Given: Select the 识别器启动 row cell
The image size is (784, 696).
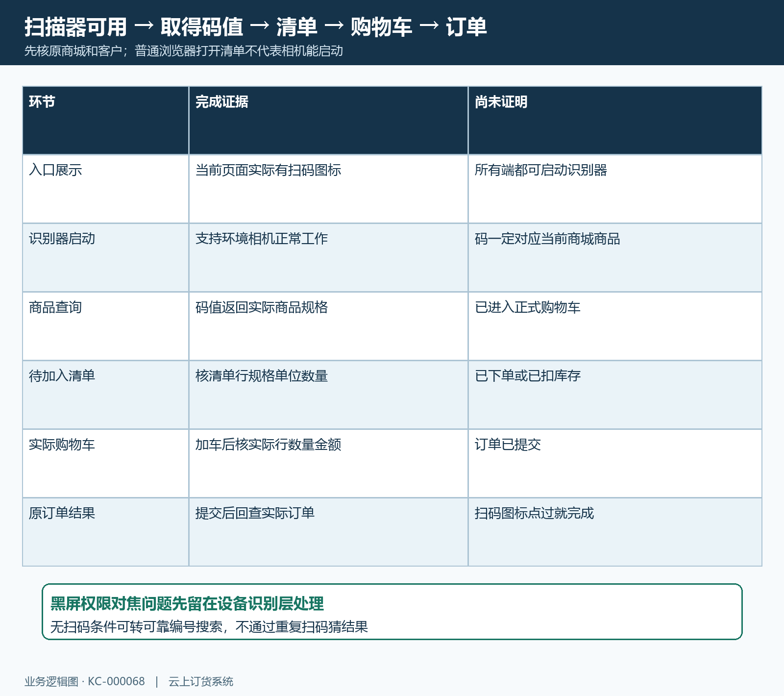Looking at the screenshot, I should click(x=105, y=258).
